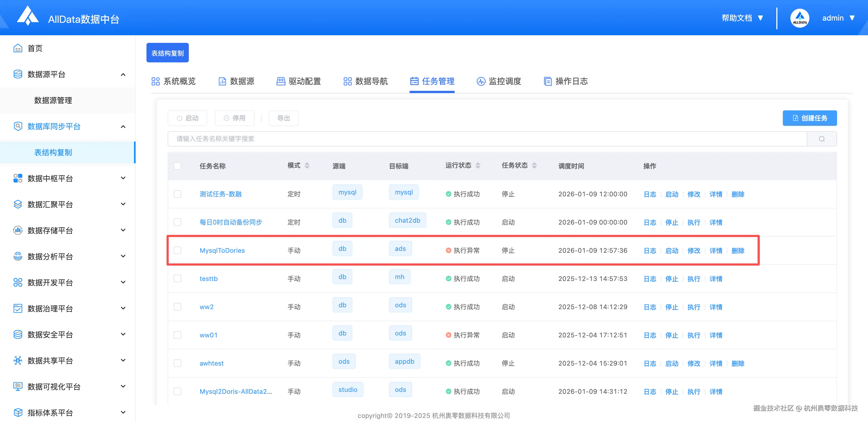Expand the 数据存储平台 menu chevron
Image resolution: width=868 pixels, height=422 pixels.
click(123, 230)
